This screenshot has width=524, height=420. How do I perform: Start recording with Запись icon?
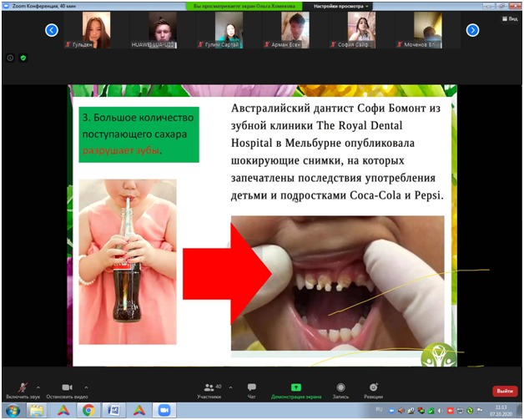(340, 389)
